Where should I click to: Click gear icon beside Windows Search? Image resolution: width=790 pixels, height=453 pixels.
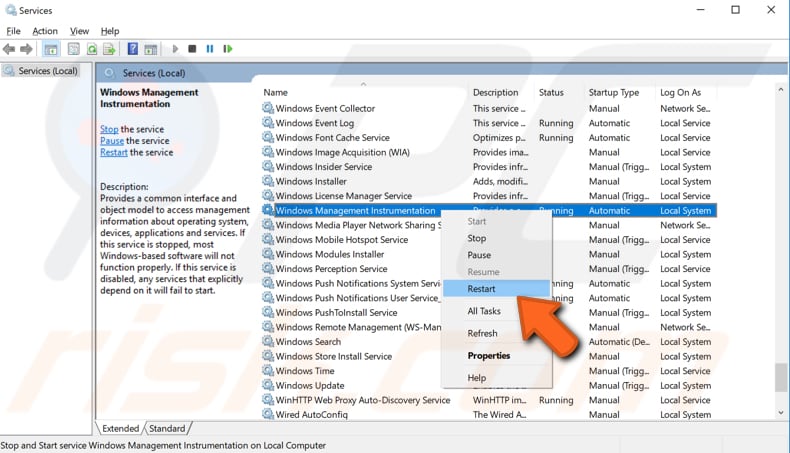point(268,341)
